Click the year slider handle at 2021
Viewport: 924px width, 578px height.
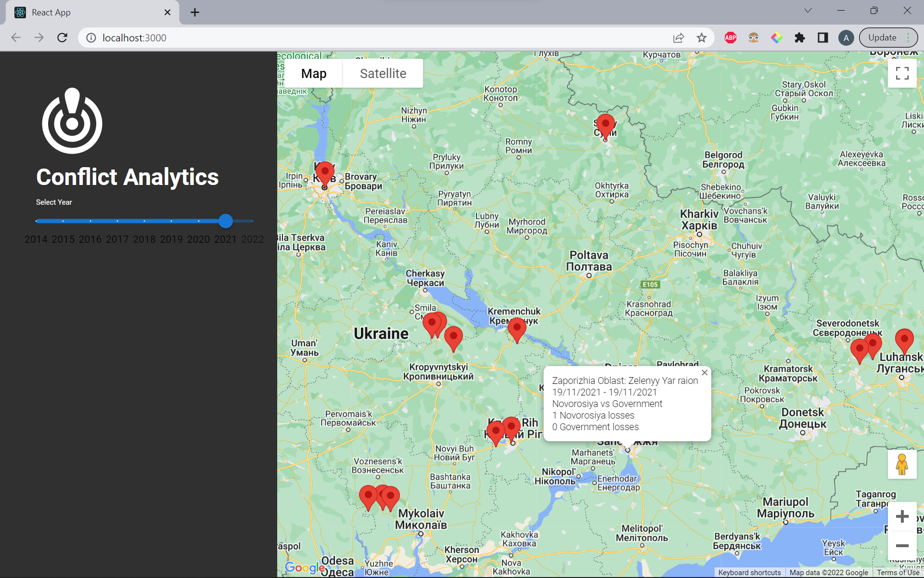226,221
